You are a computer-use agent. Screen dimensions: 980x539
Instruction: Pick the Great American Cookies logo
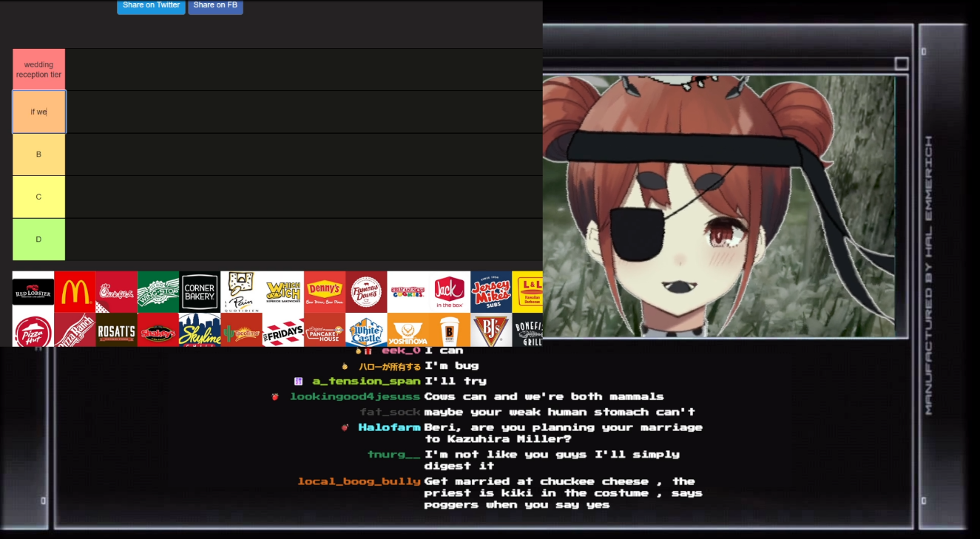408,292
